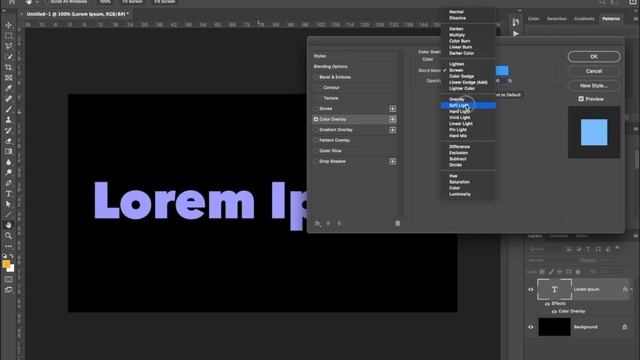The width and height of the screenshot is (640, 360).
Task: Select the Path Selection tool
Action: [x=8, y=204]
